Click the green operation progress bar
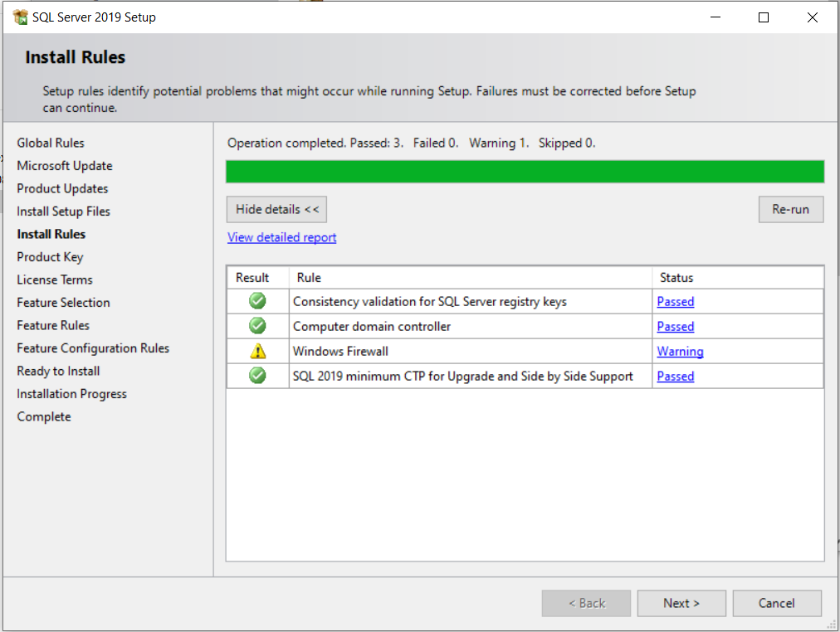840x632 pixels. coord(525,171)
